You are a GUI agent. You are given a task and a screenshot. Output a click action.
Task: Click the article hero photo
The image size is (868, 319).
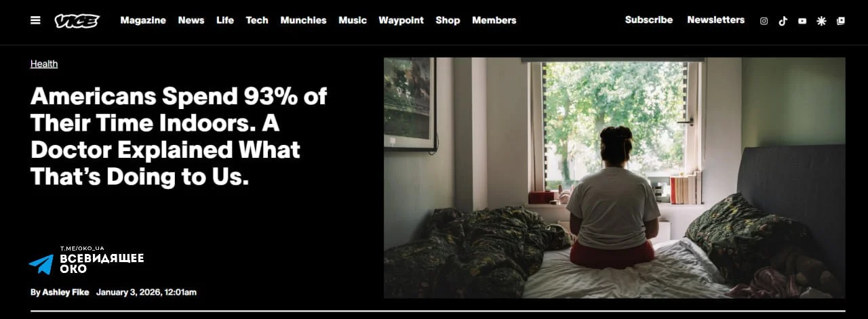[x=614, y=177]
